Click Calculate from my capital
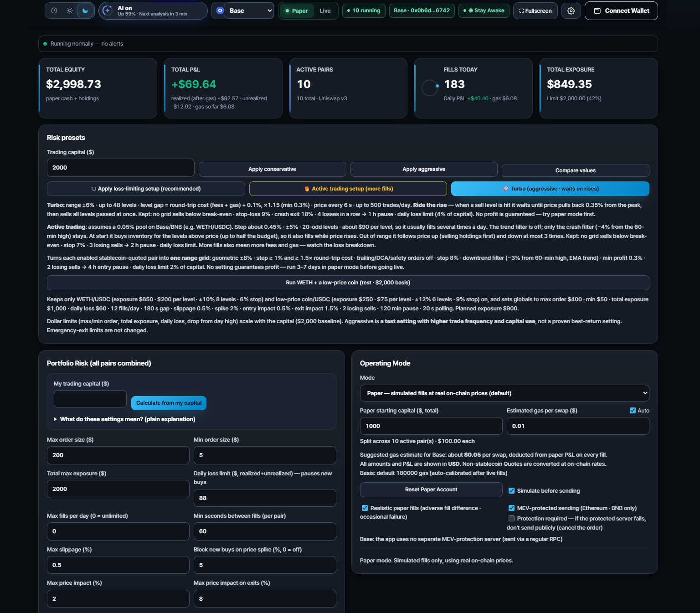Screen dimensions: 700x613 [169, 403]
